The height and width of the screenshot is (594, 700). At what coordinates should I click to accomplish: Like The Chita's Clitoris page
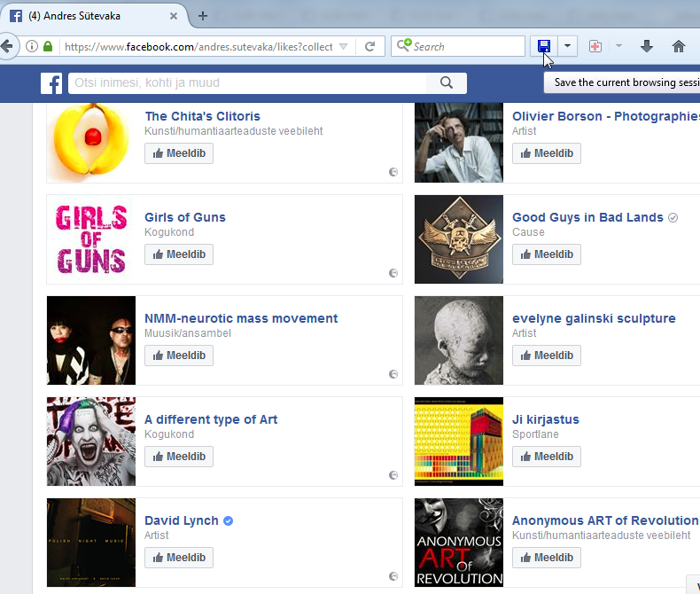tap(179, 153)
